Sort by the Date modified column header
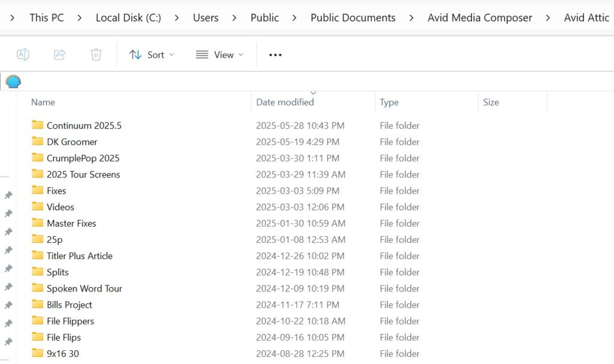The height and width of the screenshot is (364, 614). tap(285, 103)
